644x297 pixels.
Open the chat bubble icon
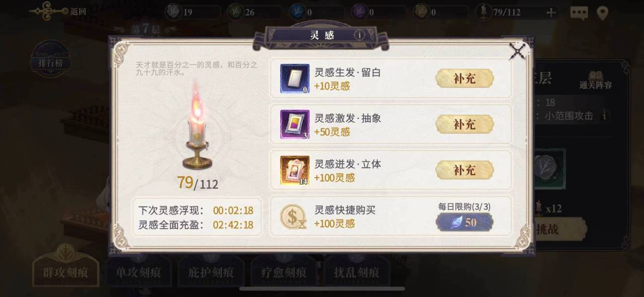click(x=579, y=13)
